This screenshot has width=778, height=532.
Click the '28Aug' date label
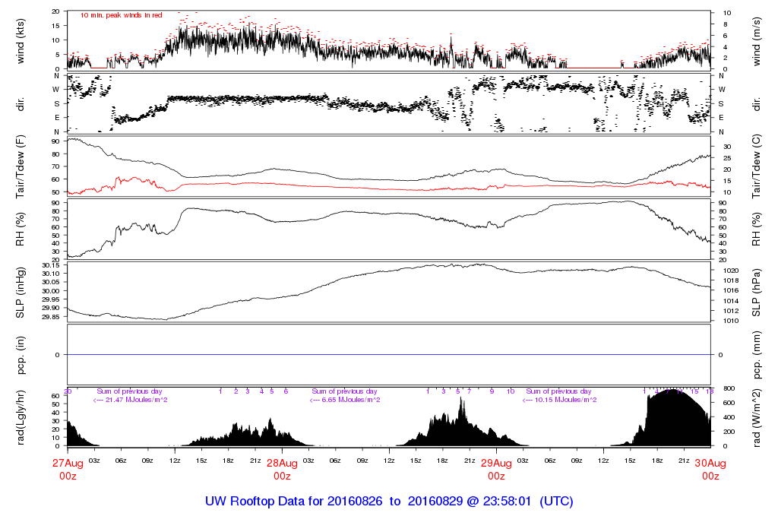coord(283,464)
